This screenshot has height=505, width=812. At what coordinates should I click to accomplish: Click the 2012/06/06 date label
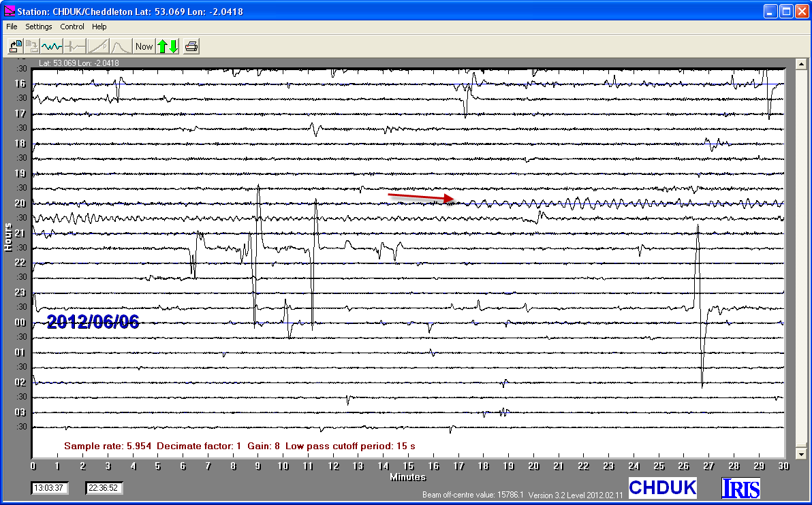point(93,322)
